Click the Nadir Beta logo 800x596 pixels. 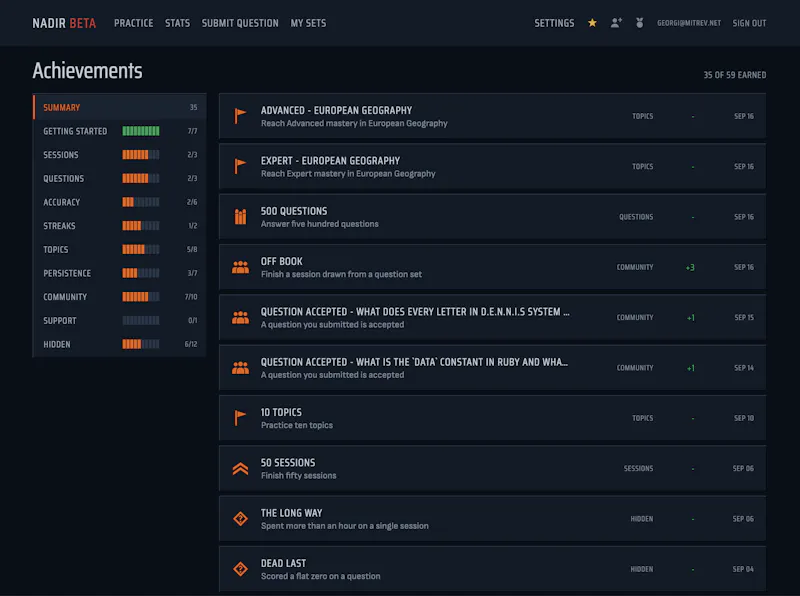click(x=64, y=23)
